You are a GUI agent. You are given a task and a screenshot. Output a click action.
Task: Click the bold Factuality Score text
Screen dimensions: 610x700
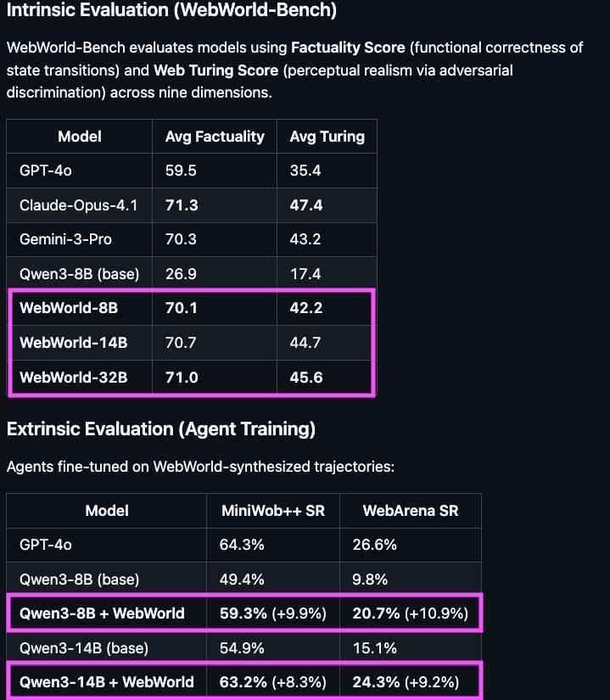click(x=348, y=48)
